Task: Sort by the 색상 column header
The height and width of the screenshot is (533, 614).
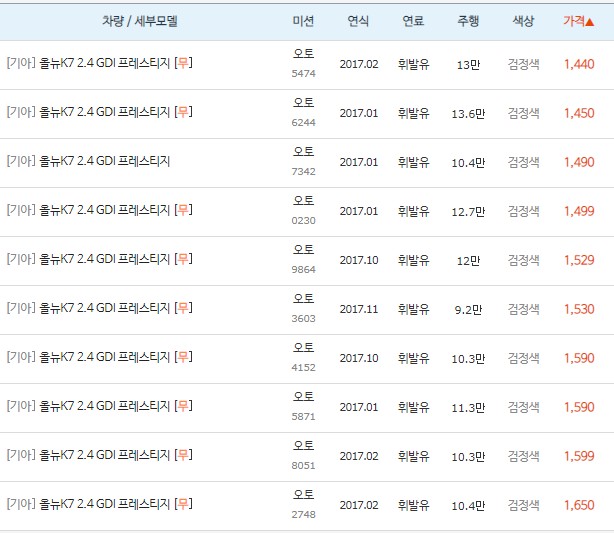Action: coord(523,21)
